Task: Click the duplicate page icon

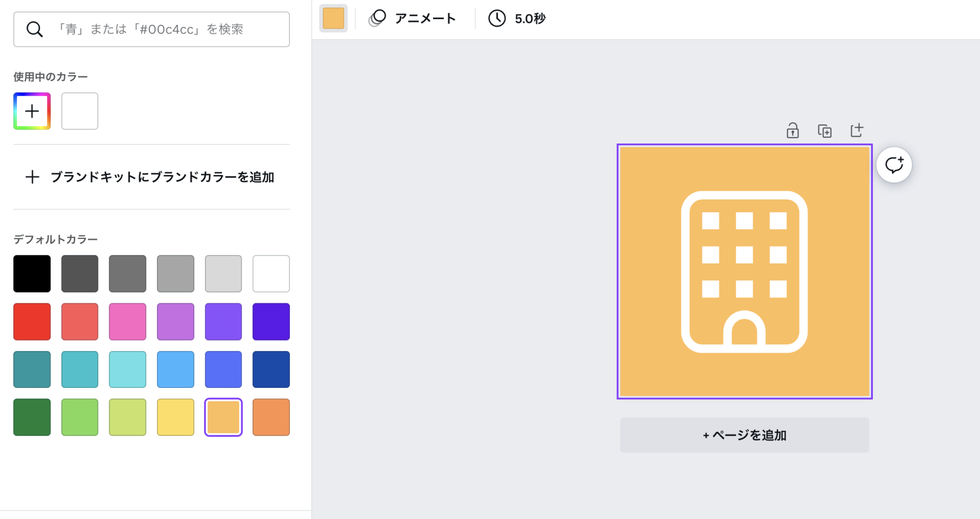Action: tap(825, 130)
